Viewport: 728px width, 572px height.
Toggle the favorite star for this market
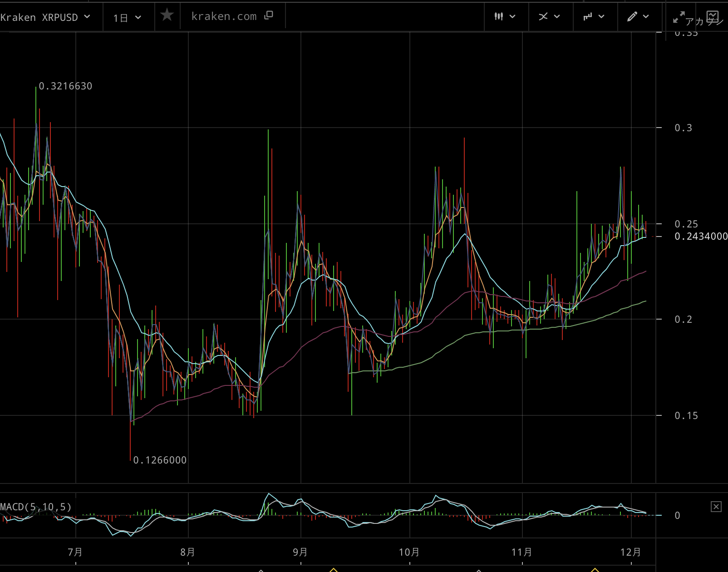167,15
